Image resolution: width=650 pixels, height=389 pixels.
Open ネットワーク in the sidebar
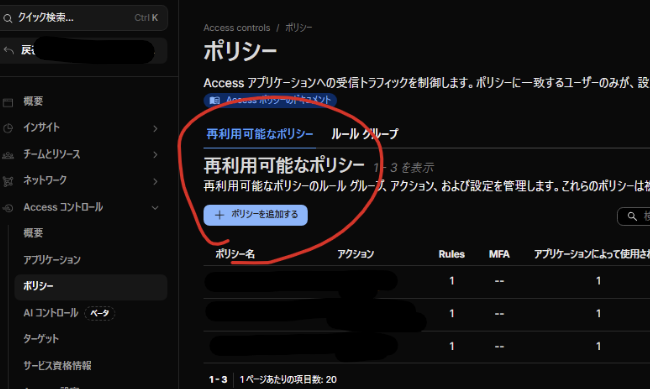[x=45, y=180]
